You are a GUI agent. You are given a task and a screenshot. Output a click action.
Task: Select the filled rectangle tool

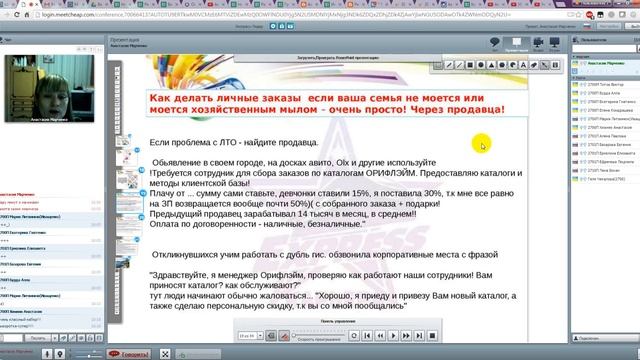[470, 65]
